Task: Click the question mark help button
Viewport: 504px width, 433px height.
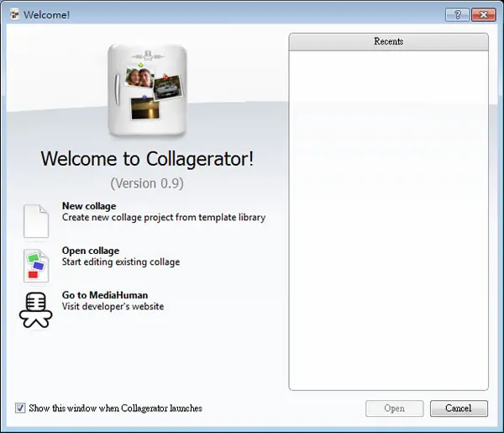Action: [457, 15]
